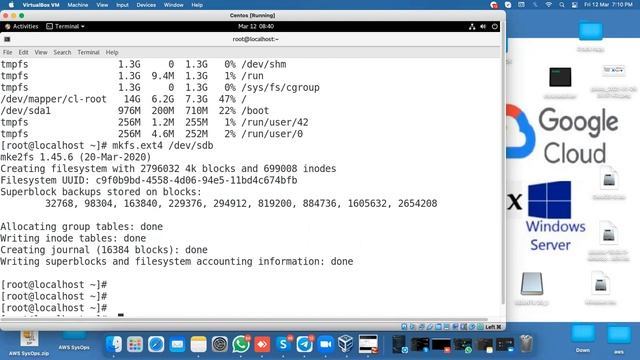Open the GNOME Terminal app menu dropdown

pyautogui.click(x=65, y=27)
